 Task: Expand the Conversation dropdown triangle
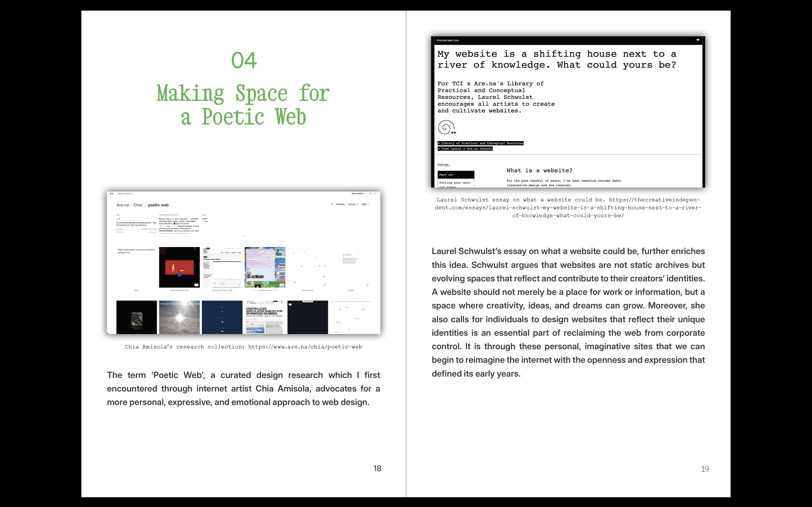pos(698,40)
